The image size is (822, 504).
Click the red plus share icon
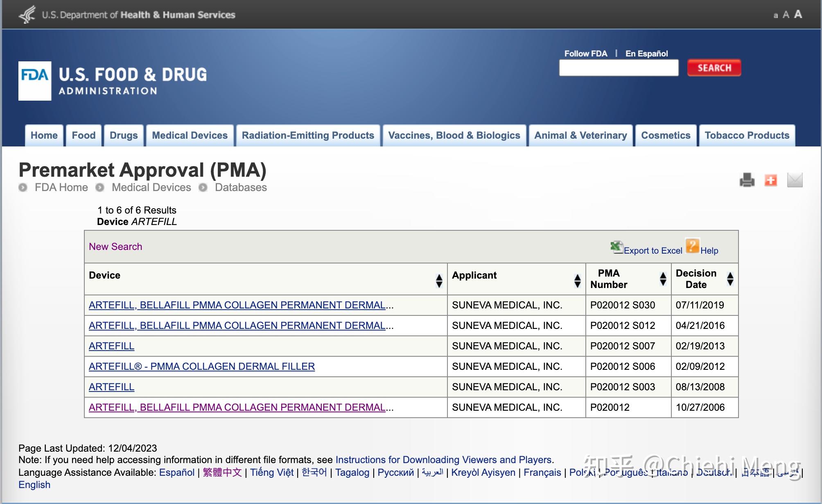(771, 180)
